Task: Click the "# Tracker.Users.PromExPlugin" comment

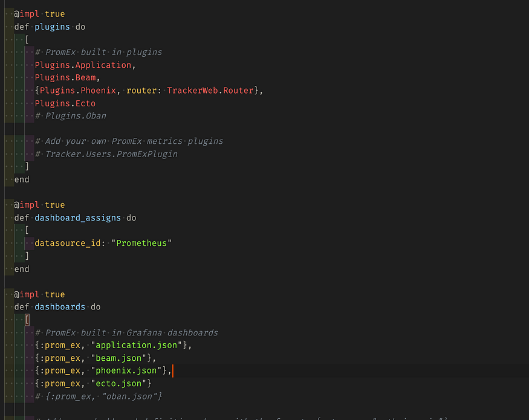Action: coord(106,154)
